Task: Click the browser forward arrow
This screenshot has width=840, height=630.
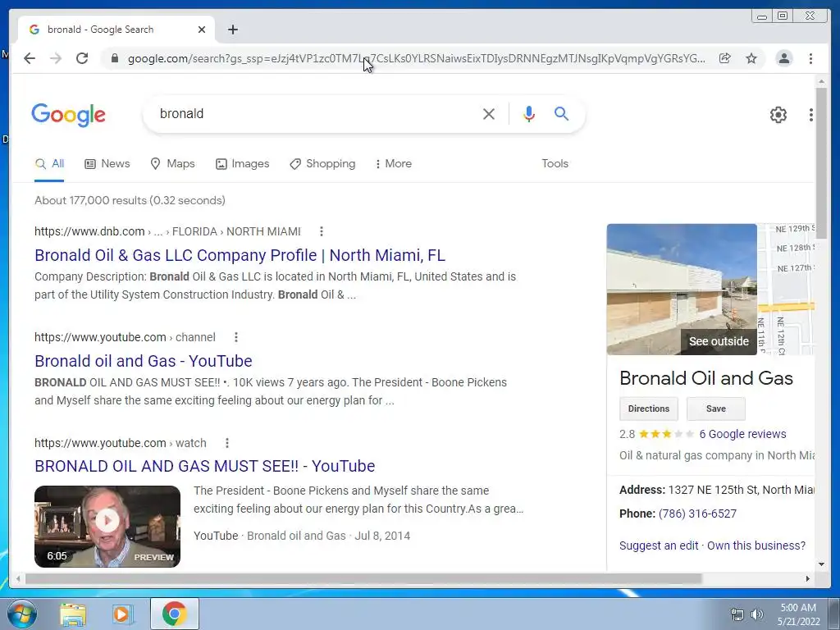Action: 56,58
